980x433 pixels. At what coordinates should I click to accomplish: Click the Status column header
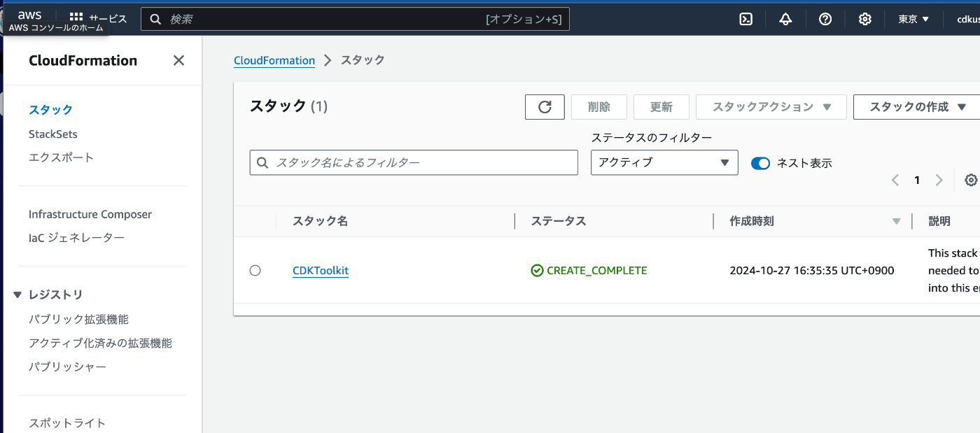tap(559, 221)
